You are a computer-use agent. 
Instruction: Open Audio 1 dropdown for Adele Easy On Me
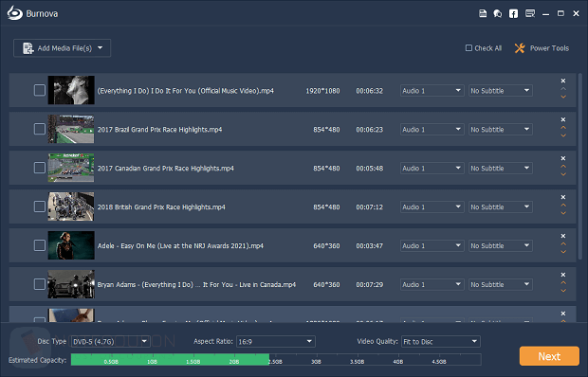click(x=432, y=245)
